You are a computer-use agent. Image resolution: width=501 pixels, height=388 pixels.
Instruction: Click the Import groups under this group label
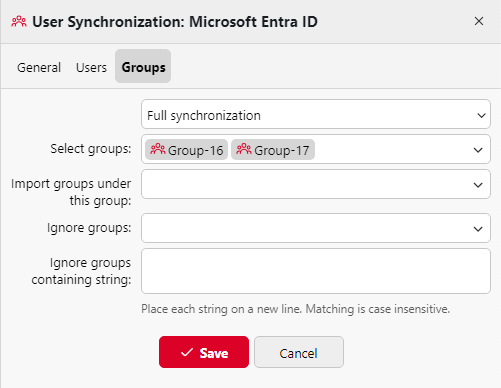71,192
